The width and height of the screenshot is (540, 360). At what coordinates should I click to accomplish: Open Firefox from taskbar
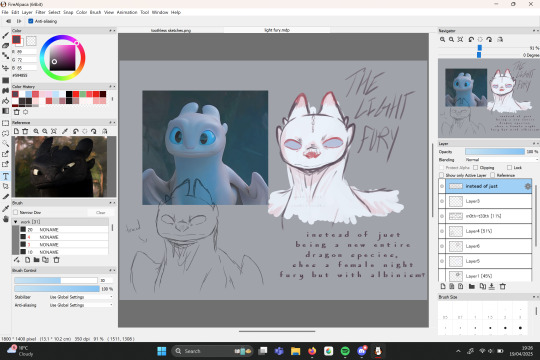point(312,351)
